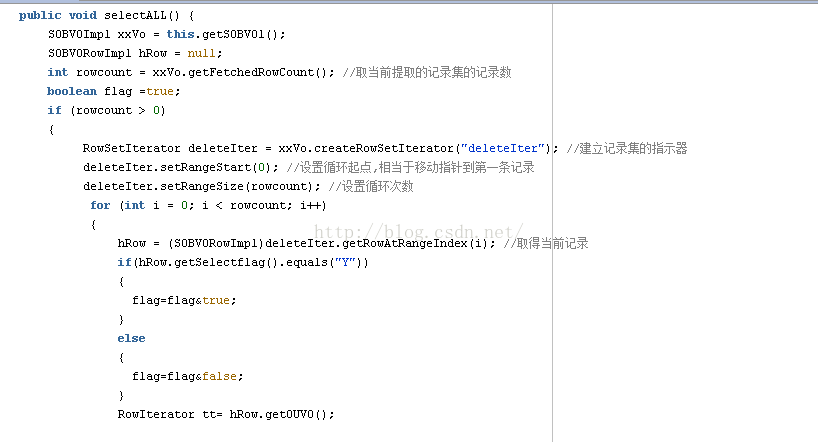
Task: Click the RowSetIterator type name
Action: 131,148
